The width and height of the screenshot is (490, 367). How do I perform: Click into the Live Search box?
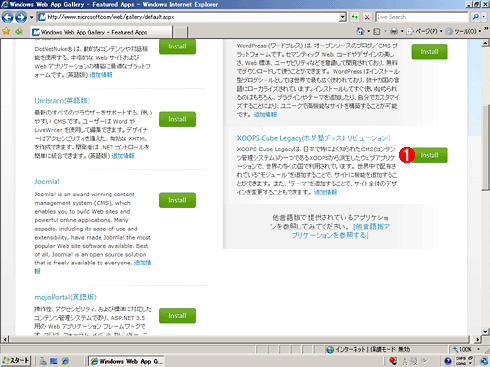click(x=422, y=17)
